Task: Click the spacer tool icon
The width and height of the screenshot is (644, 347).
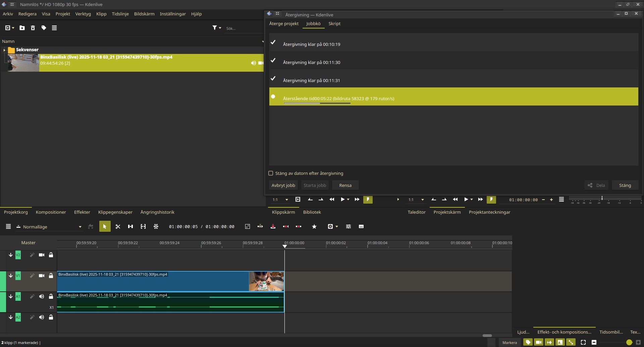Action: [x=130, y=227]
